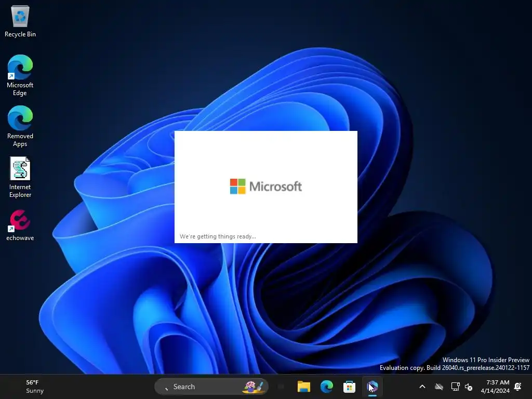Click the taskbar Search box
This screenshot has width=532, height=399.
click(x=211, y=387)
